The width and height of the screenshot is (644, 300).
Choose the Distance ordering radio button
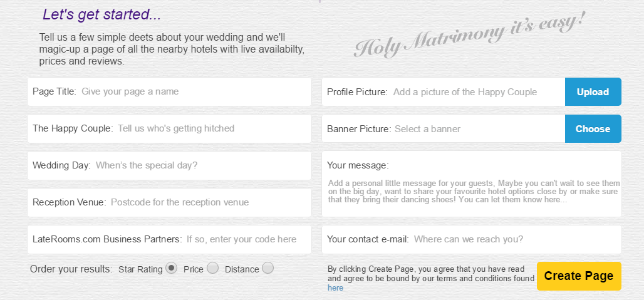tap(267, 269)
